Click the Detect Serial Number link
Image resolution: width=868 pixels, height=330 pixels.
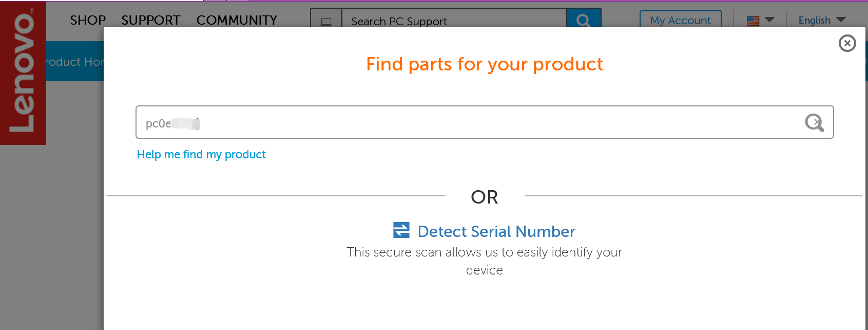click(496, 231)
